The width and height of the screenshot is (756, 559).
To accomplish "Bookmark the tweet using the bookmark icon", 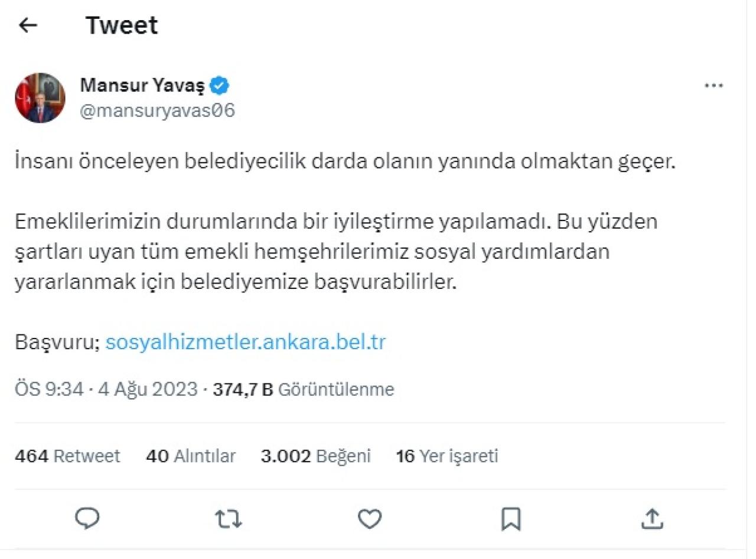I will pos(510,519).
